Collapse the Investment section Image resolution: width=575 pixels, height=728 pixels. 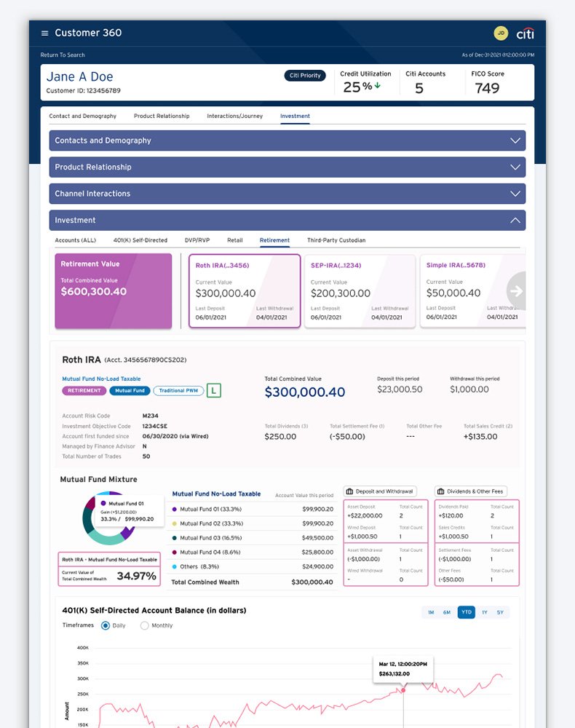[287, 220]
